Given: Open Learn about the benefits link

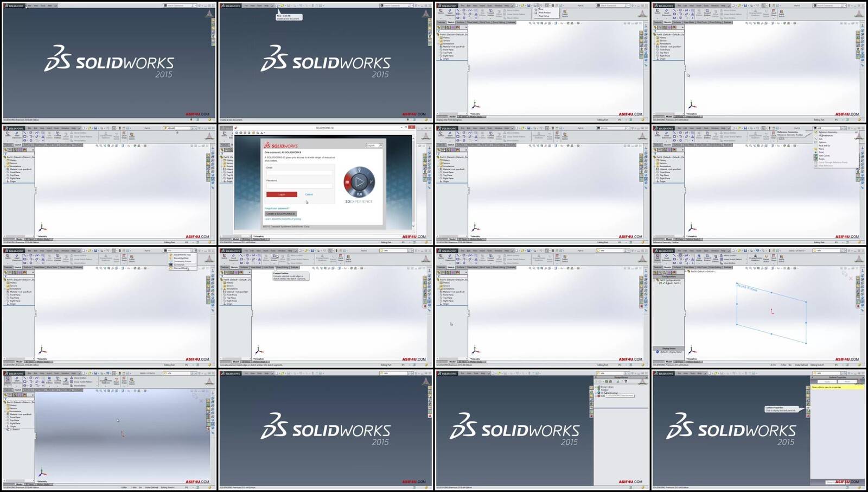Looking at the screenshot, I should [283, 219].
